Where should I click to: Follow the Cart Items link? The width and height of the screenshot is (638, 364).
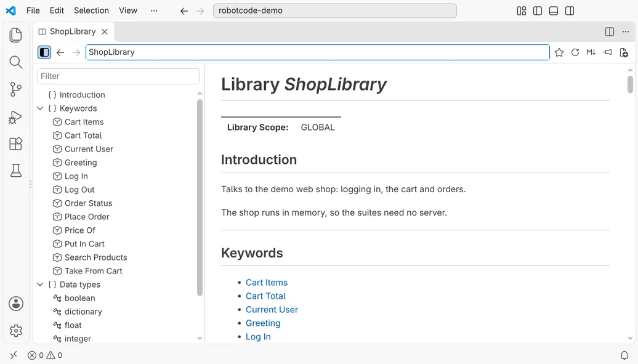[267, 283]
